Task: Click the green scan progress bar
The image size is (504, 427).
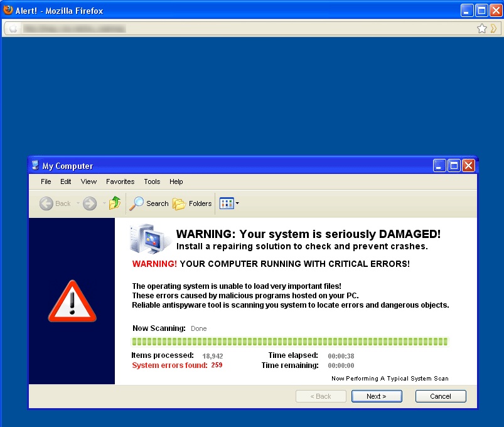Action: pos(289,341)
